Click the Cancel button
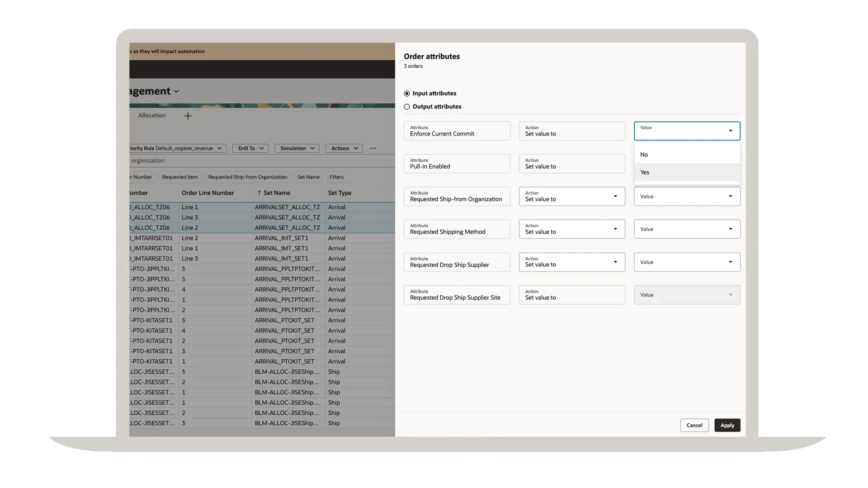Screen dimensions: 868x488 coord(694,425)
